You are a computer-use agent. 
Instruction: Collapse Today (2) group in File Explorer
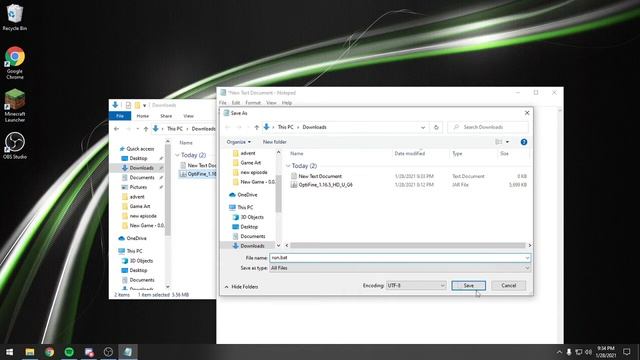coord(177,155)
